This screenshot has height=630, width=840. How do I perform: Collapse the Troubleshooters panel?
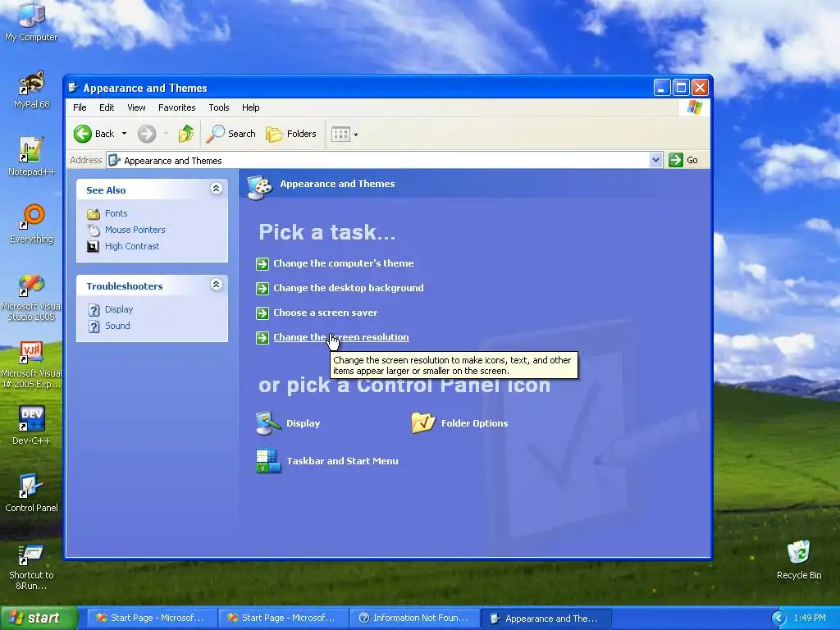click(217, 284)
